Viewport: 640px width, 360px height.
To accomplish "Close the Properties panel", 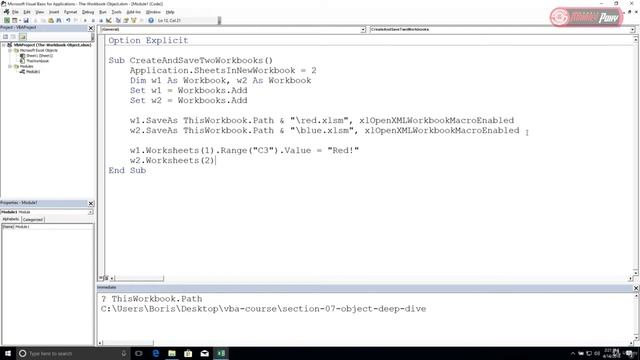I will pos(91,203).
